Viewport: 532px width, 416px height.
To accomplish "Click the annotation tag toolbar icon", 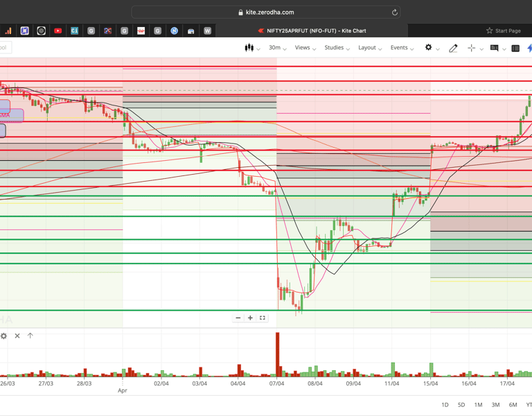I will click(x=495, y=49).
